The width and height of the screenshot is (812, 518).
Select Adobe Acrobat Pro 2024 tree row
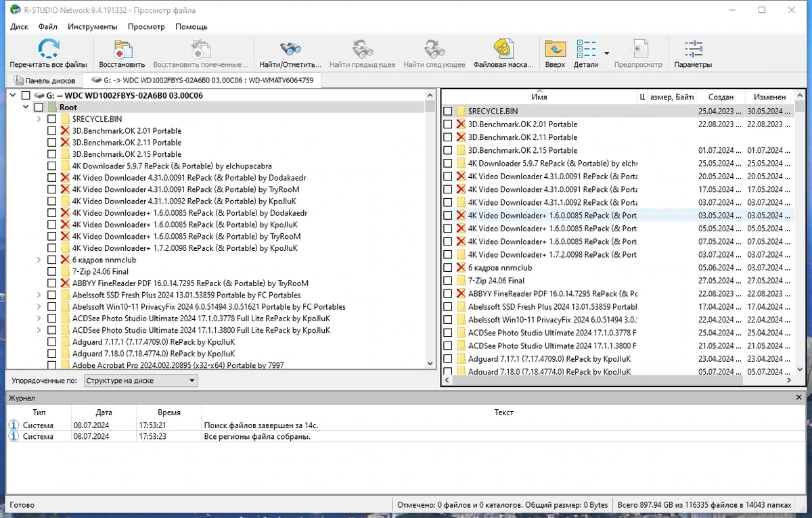click(178, 364)
